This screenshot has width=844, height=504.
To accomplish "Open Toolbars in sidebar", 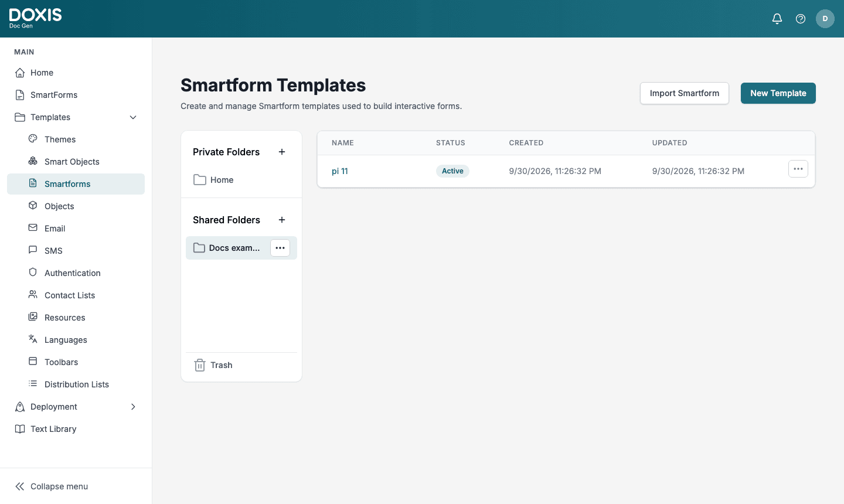I will coord(76,362).
